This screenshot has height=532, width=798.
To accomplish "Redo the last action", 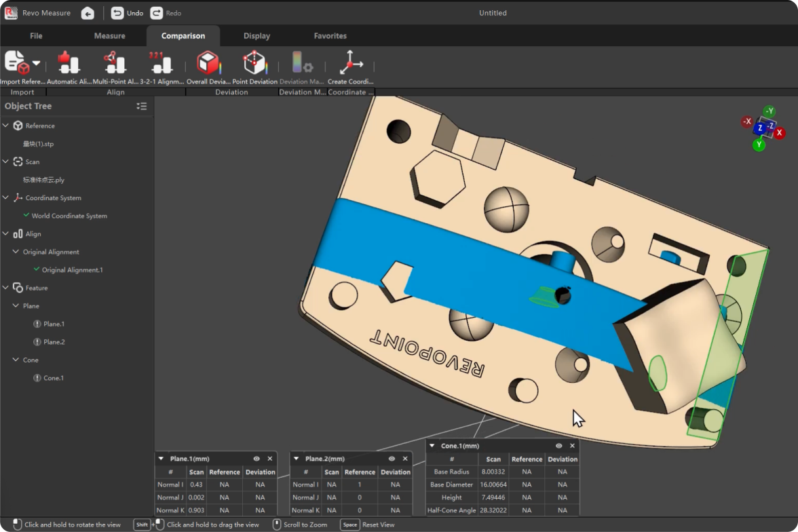I will pyautogui.click(x=166, y=14).
